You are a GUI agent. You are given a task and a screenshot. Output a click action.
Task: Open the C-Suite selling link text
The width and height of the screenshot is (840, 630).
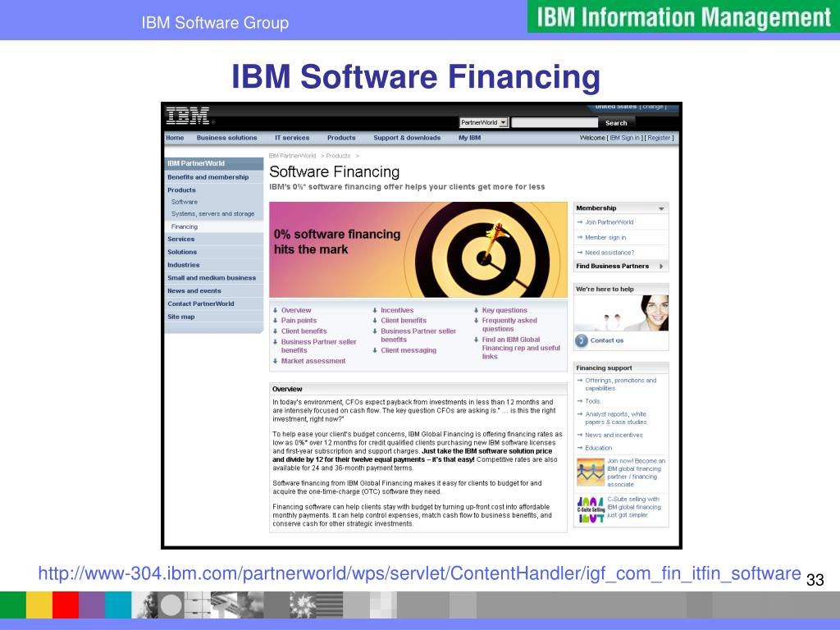634,507
